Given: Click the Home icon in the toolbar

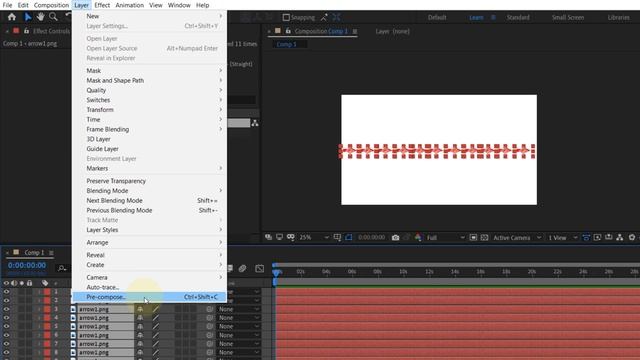Looking at the screenshot, I should pyautogui.click(x=11, y=17).
